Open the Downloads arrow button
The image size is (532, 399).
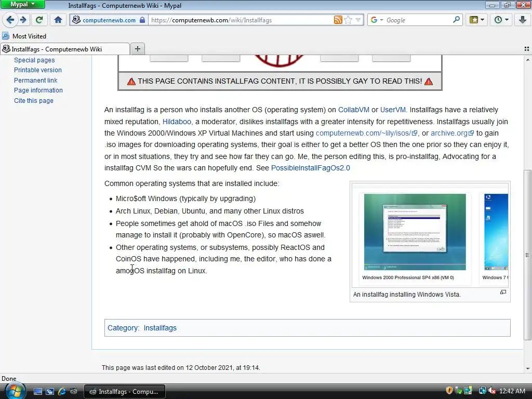pyautogui.click(x=523, y=20)
